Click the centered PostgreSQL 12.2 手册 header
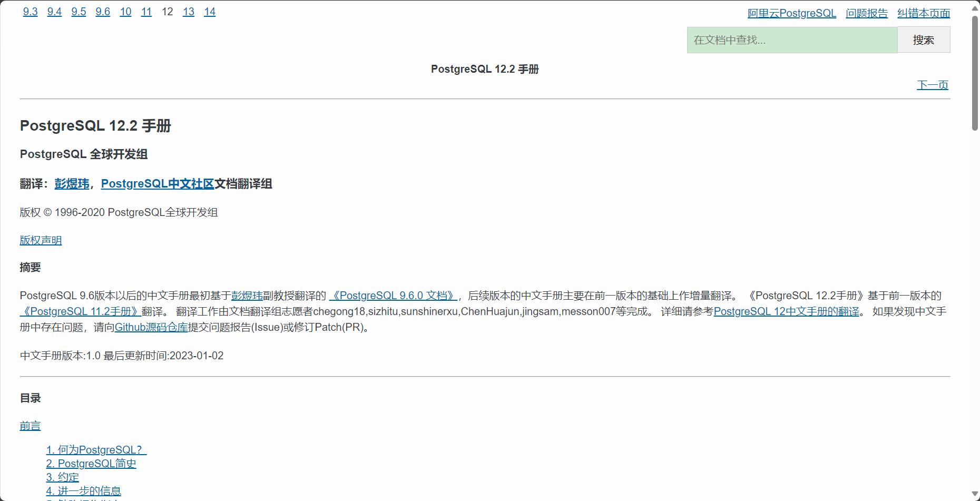 (485, 69)
